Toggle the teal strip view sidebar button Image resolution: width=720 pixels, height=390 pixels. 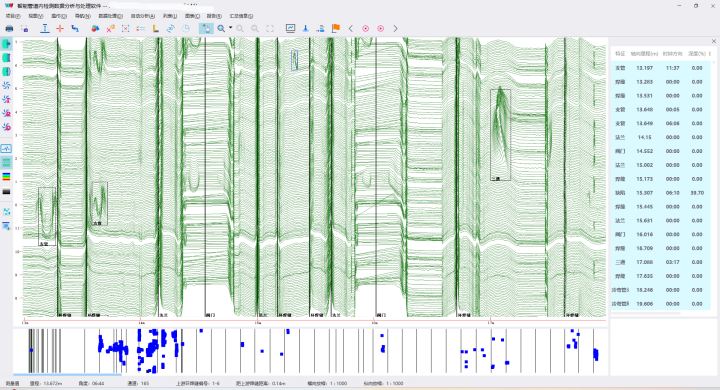[x=6, y=162]
